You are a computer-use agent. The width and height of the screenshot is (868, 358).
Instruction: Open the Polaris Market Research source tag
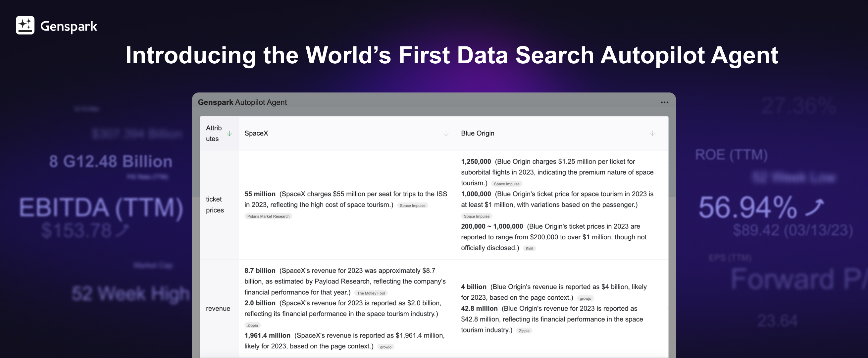(268, 216)
